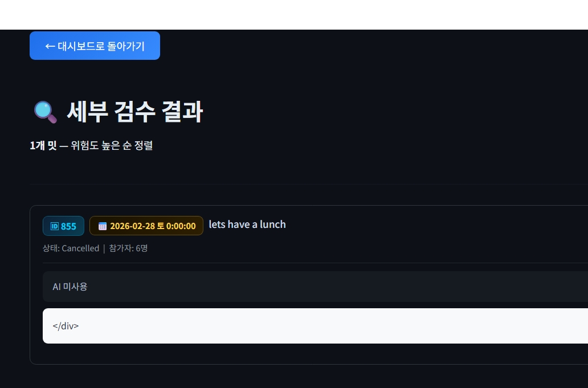Click the '토' weekday in the date badge

[161, 226]
